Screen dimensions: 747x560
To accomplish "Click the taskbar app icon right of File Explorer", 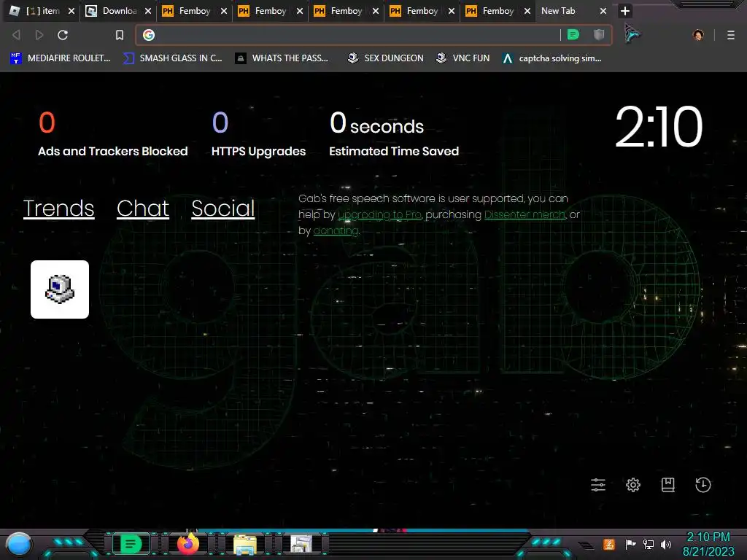I will 301,544.
